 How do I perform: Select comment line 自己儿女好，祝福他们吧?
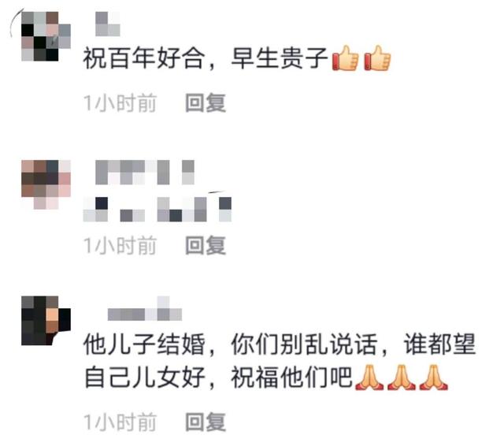[x=218, y=378]
